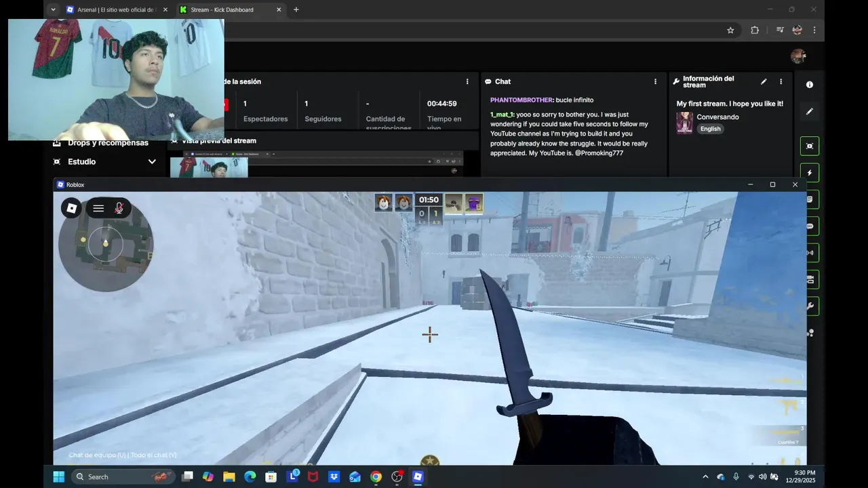
Task: Bookmark this page with the star icon
Action: [x=730, y=30]
